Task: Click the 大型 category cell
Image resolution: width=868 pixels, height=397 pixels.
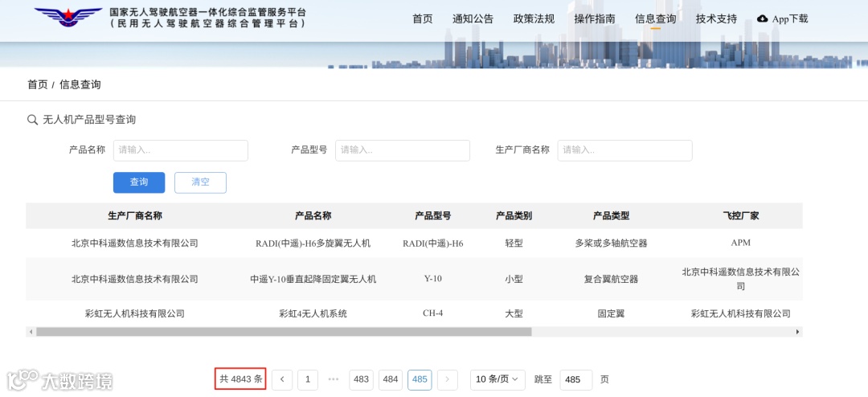Action: click(x=514, y=314)
